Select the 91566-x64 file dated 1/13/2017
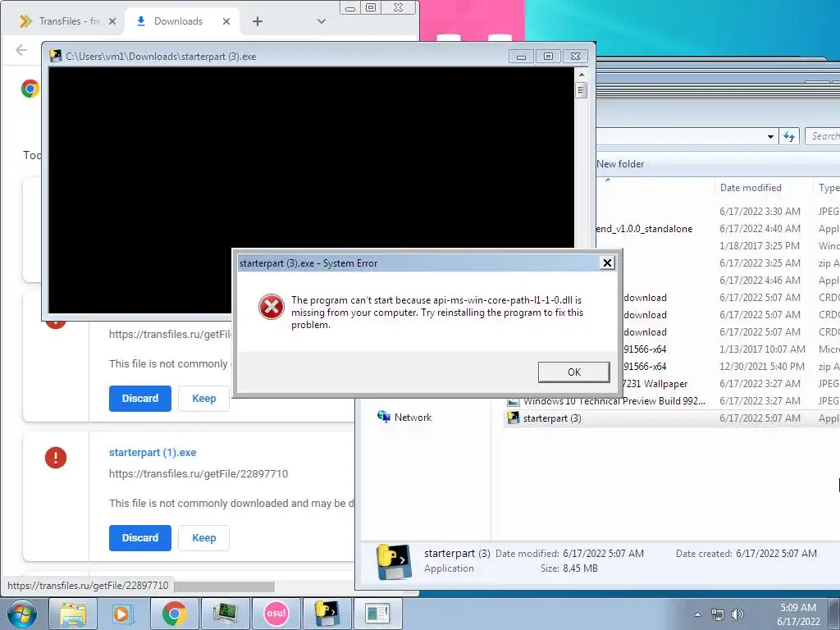The image size is (840, 630). pos(645,349)
